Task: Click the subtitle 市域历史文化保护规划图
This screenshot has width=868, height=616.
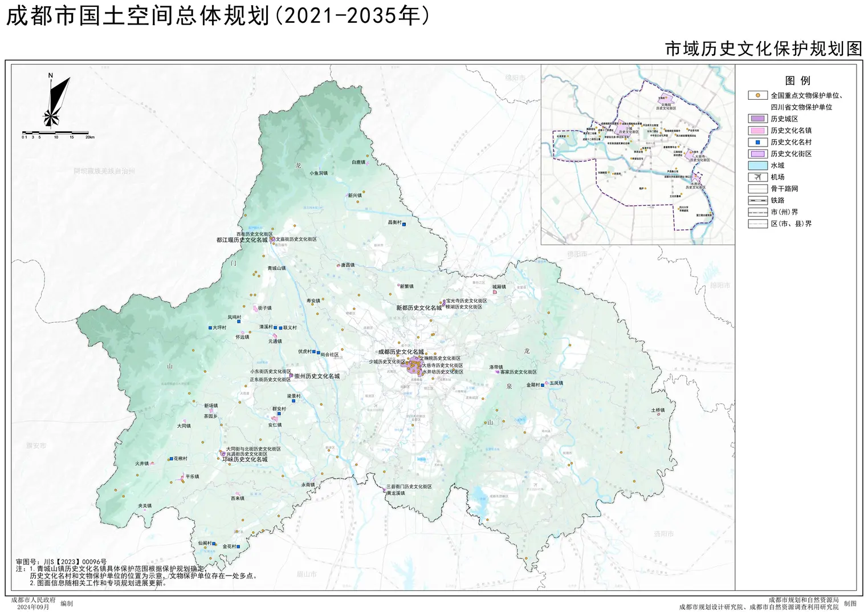Action: [x=764, y=49]
